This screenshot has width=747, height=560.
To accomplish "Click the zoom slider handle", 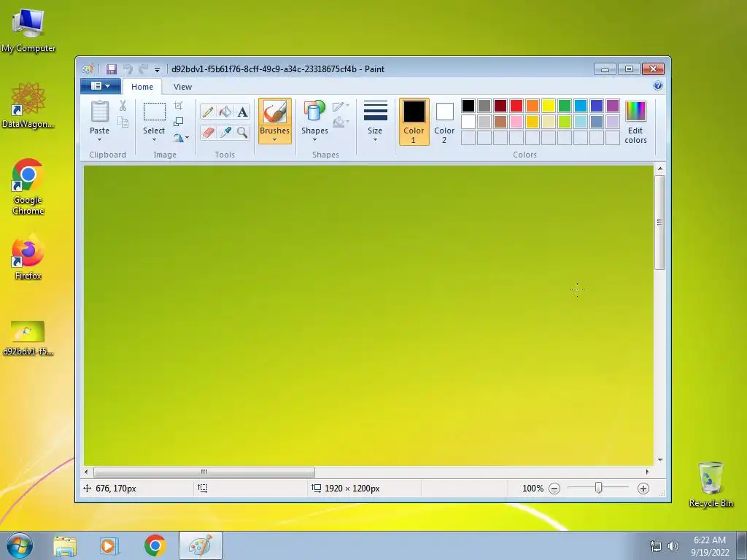I will click(598, 488).
